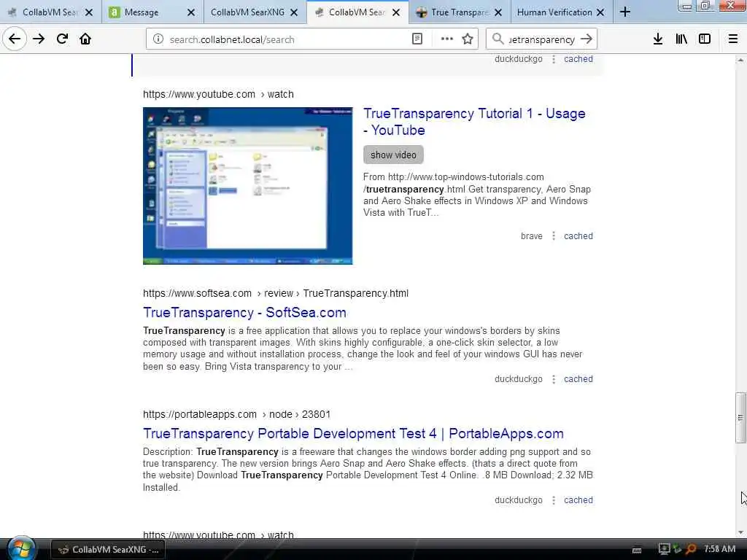Viewport: 747px width, 560px height.
Task: Go back to the previous page
Action: tap(15, 39)
